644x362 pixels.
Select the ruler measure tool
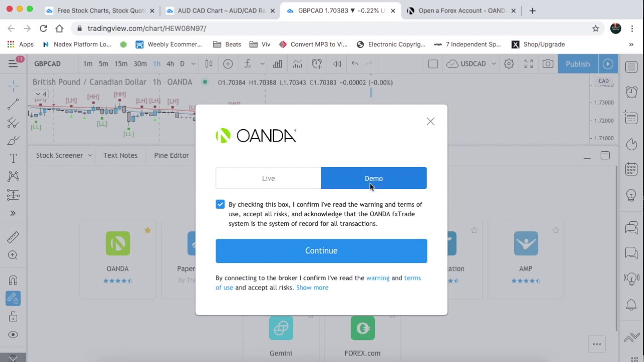tap(13, 237)
